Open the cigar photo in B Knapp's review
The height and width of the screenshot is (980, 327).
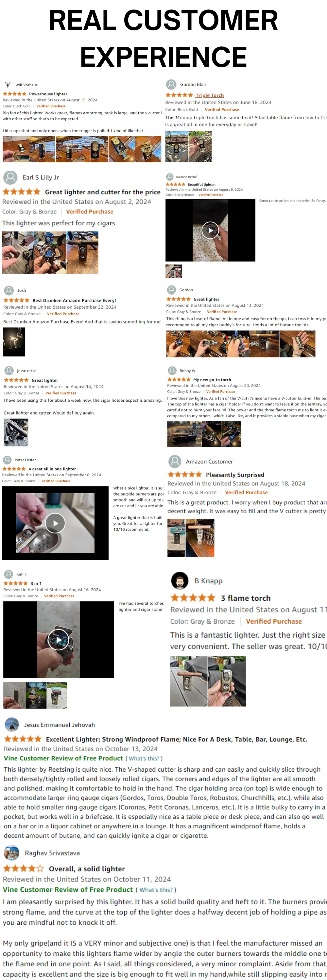(189, 681)
